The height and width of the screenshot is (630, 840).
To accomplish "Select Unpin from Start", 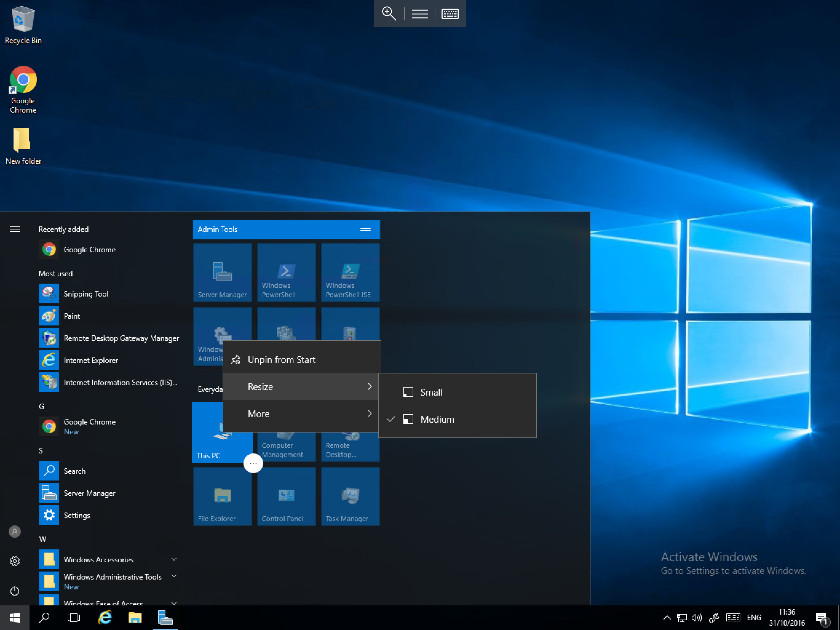I will point(302,360).
